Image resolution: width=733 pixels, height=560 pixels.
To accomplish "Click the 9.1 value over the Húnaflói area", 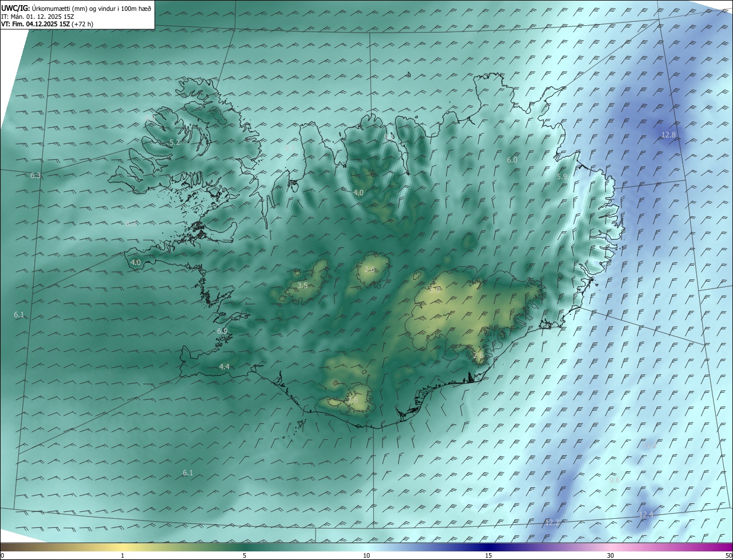I will (289, 148).
